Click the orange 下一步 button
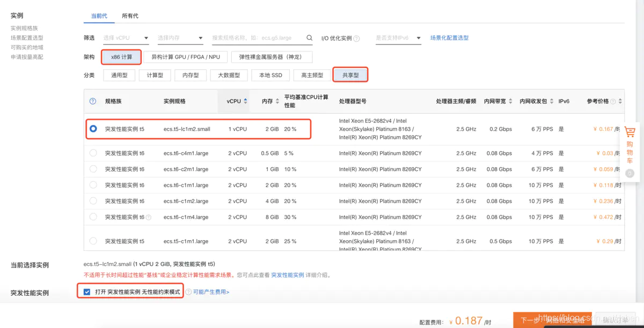 pyautogui.click(x=552, y=320)
